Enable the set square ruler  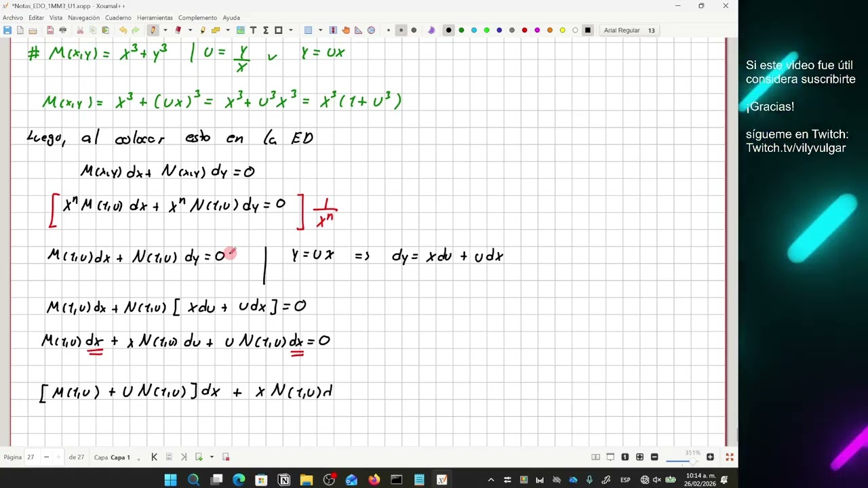pyautogui.click(x=358, y=30)
